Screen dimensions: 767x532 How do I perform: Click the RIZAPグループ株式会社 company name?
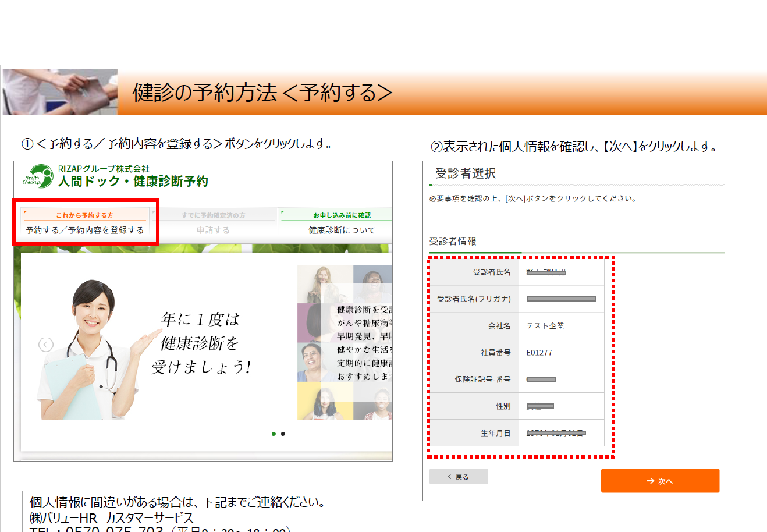point(104,169)
